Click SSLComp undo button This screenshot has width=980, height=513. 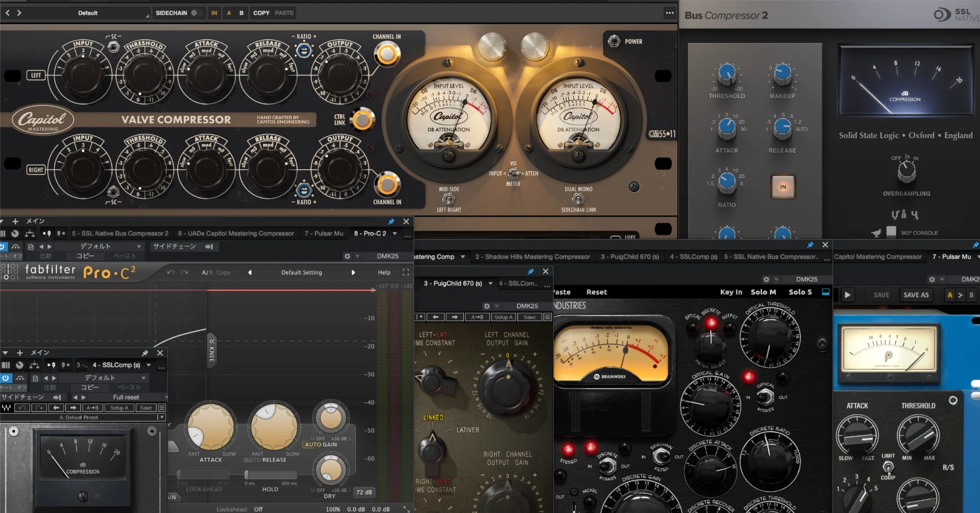coord(22,408)
